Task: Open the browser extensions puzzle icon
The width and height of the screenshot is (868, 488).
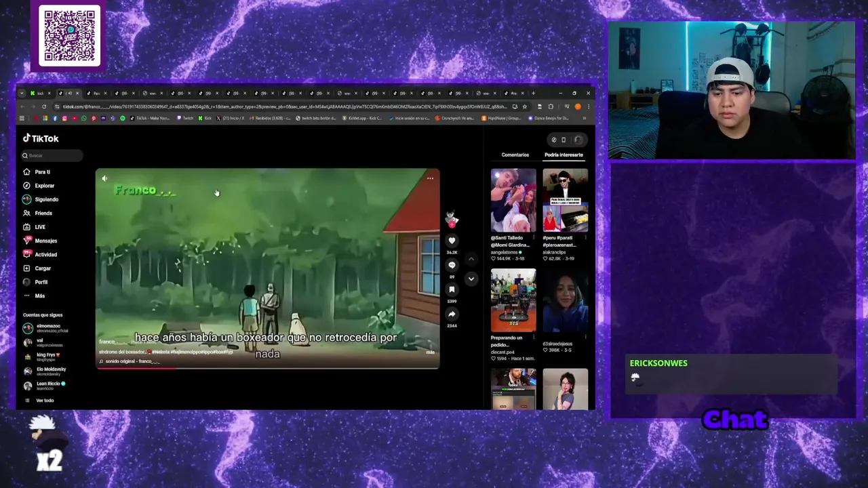Action: 551,106
